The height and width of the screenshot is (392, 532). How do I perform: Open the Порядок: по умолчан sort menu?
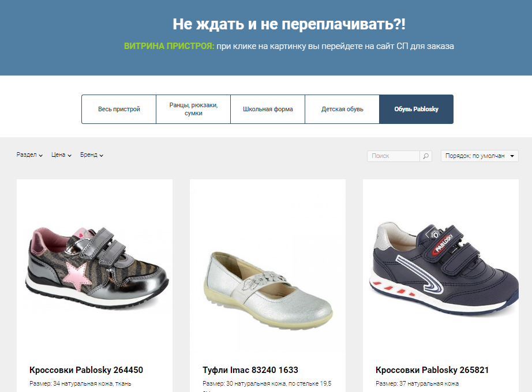point(479,156)
